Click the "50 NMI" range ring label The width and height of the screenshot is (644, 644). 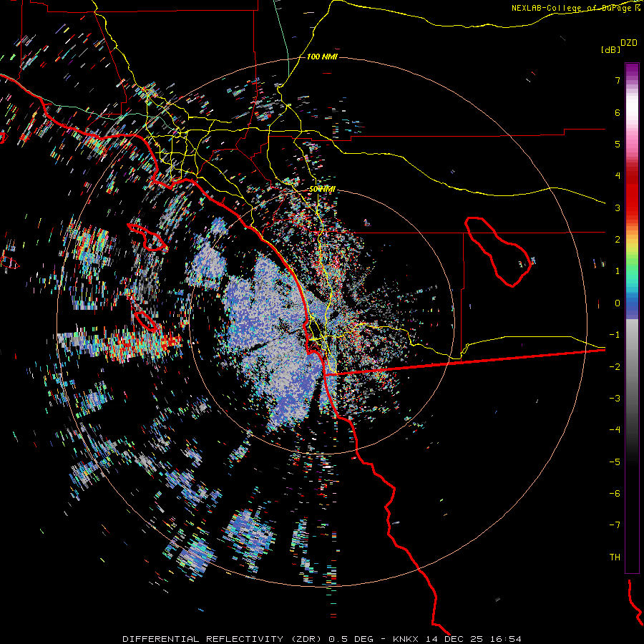click(322, 190)
